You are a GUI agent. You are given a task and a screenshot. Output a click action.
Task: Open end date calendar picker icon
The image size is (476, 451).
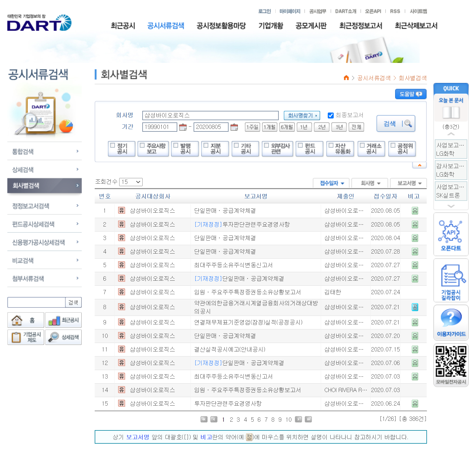pyautogui.click(x=234, y=127)
